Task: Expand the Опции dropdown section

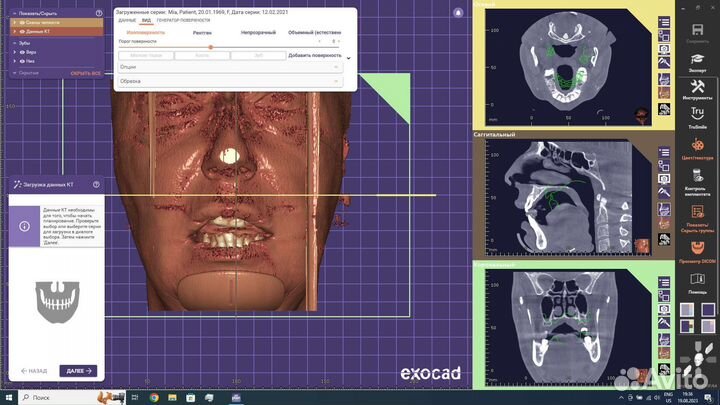Action: click(x=229, y=69)
